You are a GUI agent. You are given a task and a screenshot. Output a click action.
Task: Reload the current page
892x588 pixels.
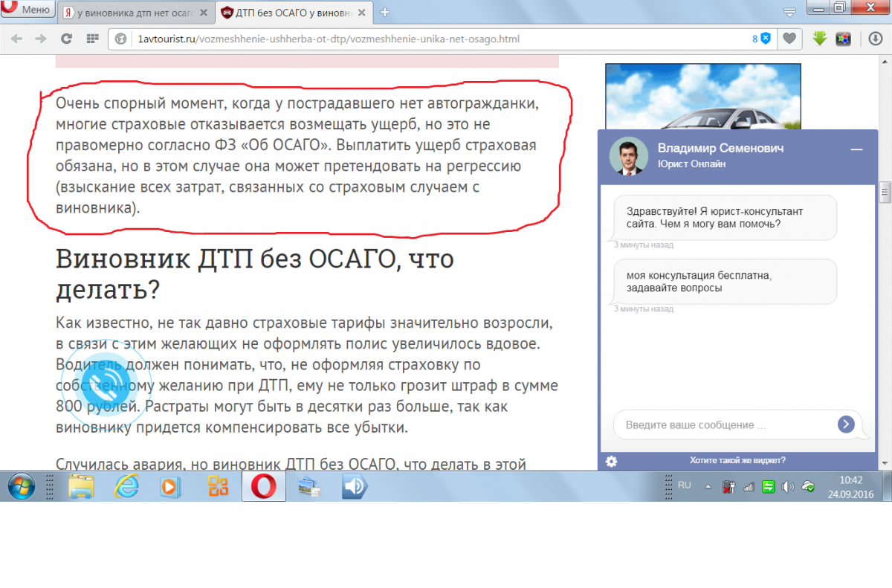tap(66, 39)
